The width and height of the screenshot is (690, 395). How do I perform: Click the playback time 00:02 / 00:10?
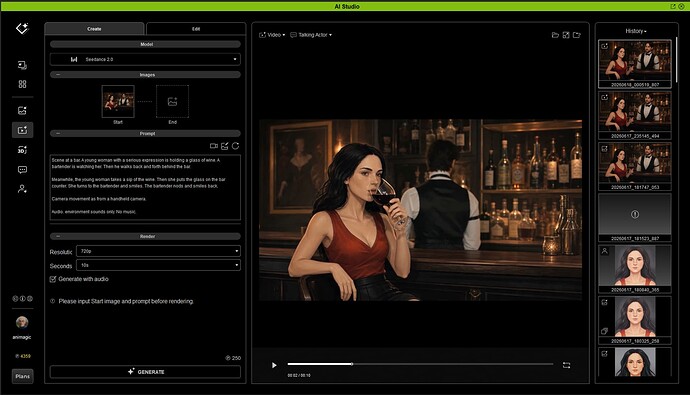click(x=299, y=376)
